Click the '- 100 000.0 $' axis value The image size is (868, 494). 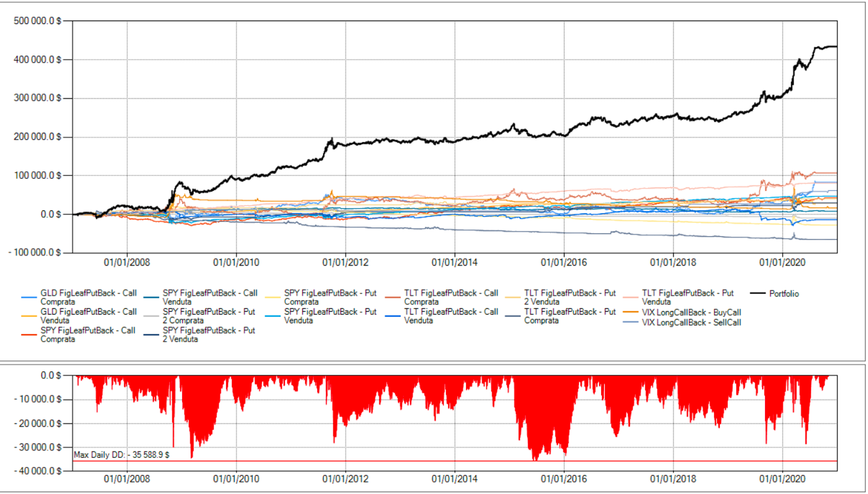[34, 253]
